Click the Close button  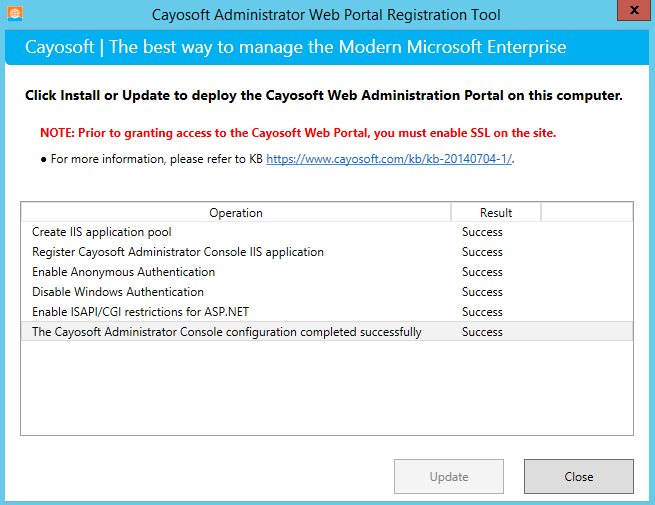click(579, 477)
